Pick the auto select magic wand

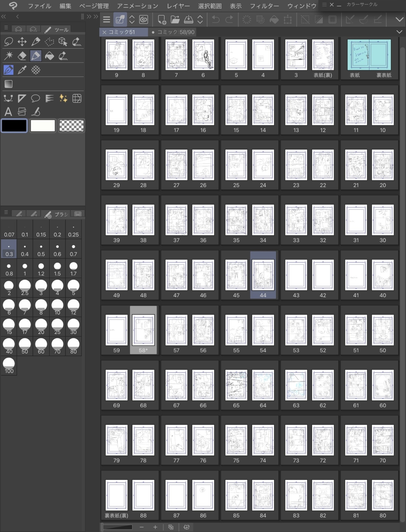pyautogui.click(x=8, y=56)
